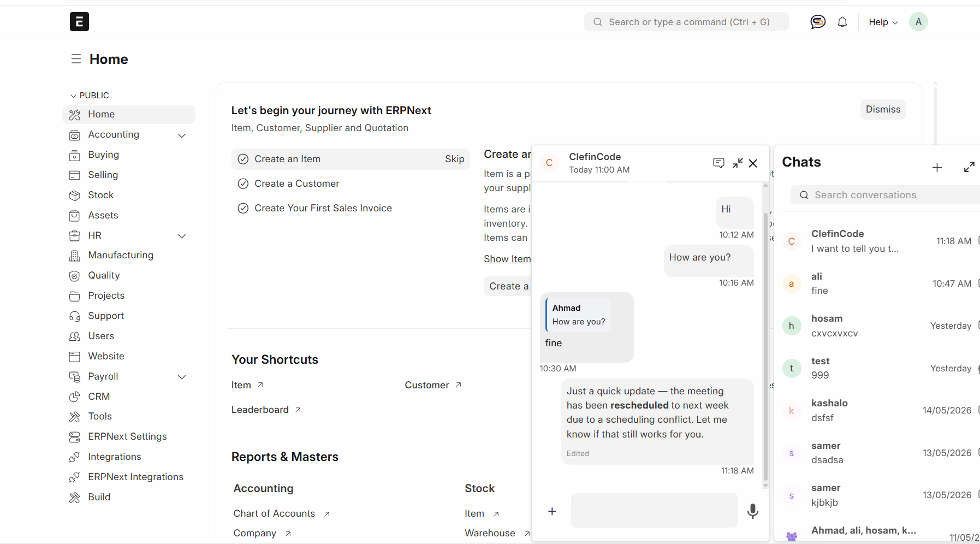Open the chat messenger icon in navbar
The width and height of the screenshot is (980, 544).
click(818, 22)
